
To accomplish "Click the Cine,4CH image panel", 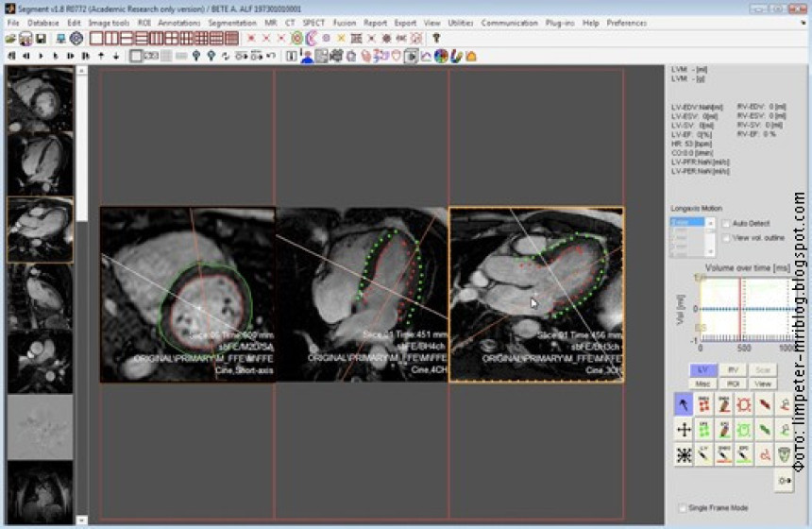I will [362, 295].
